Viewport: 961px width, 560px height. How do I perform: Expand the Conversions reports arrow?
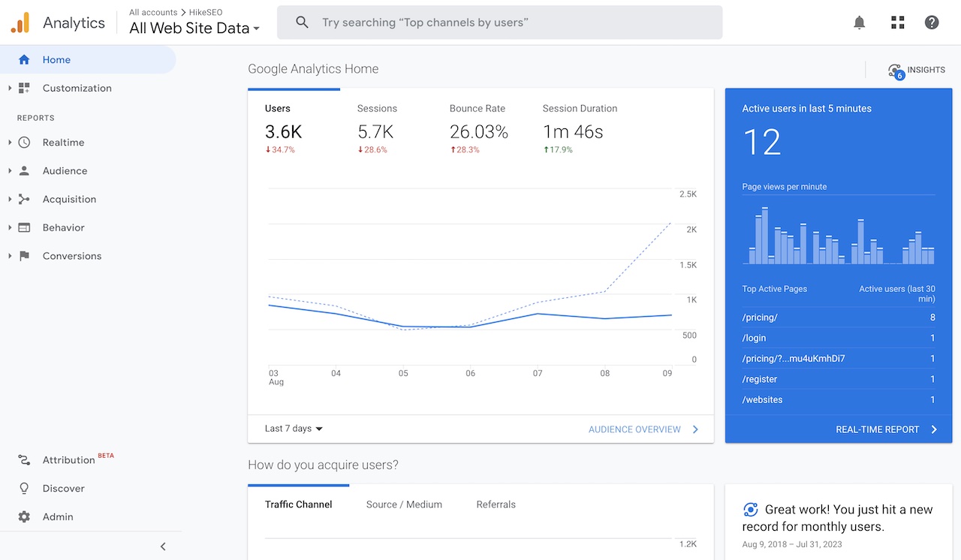tap(10, 256)
